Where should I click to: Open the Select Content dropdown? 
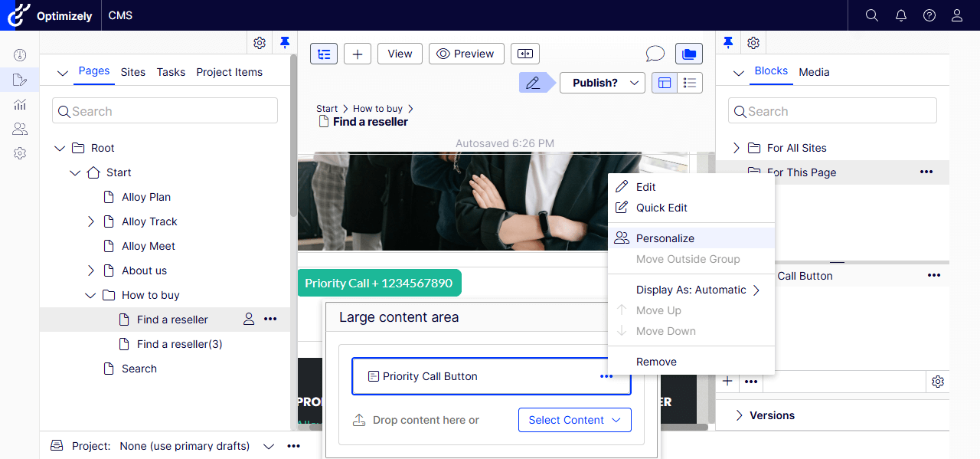pyautogui.click(x=574, y=420)
